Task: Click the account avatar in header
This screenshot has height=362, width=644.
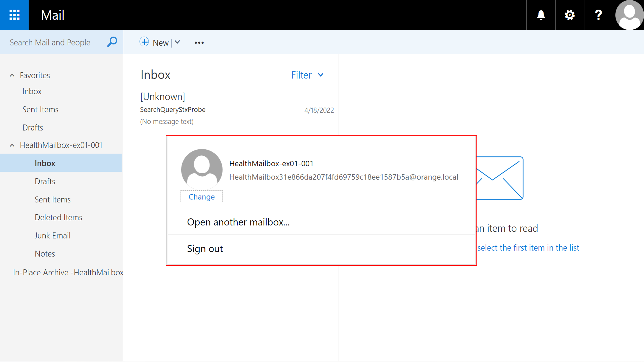Action: 630,15
